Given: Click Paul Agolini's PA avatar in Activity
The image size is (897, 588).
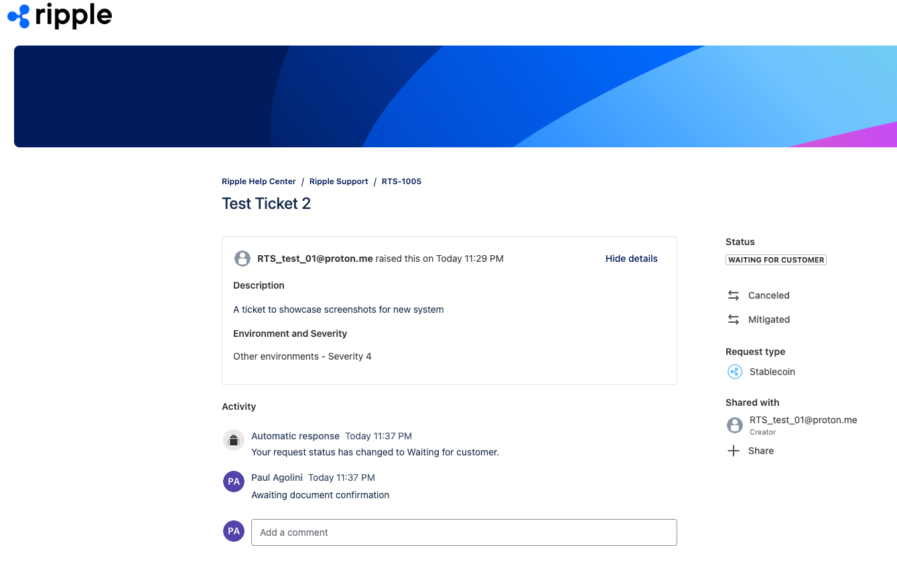Looking at the screenshot, I should pyautogui.click(x=233, y=482).
